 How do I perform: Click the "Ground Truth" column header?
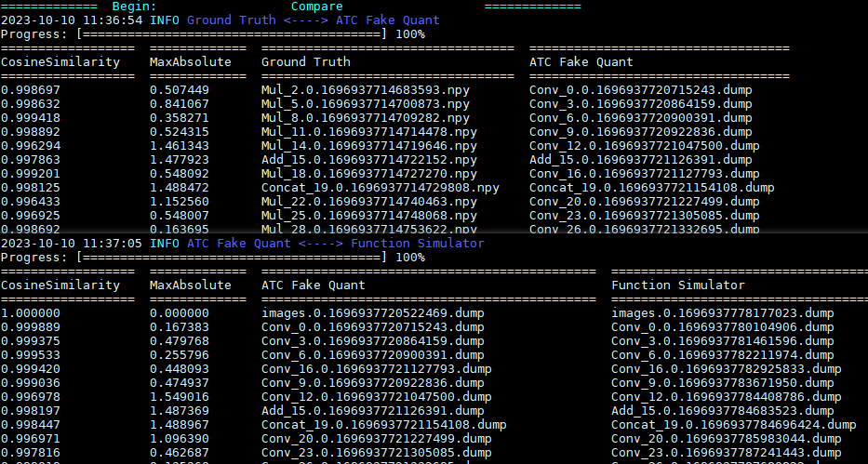point(306,62)
